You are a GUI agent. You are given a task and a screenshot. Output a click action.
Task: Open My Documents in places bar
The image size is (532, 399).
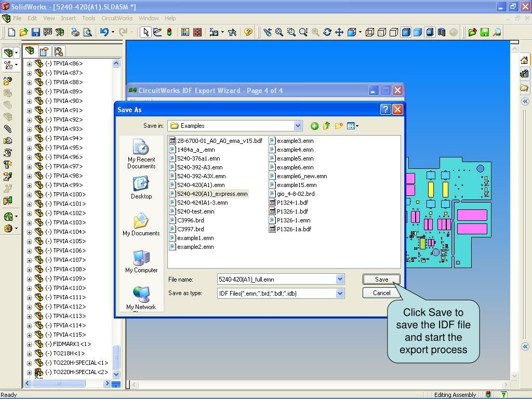click(141, 224)
